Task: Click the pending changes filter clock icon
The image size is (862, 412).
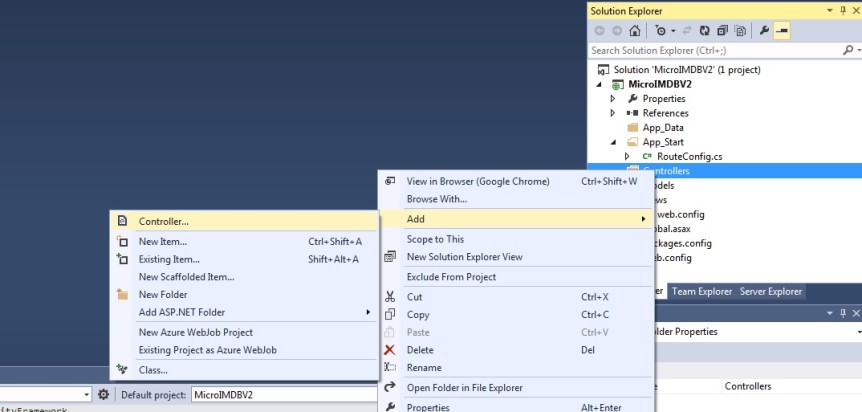Action: click(x=661, y=30)
